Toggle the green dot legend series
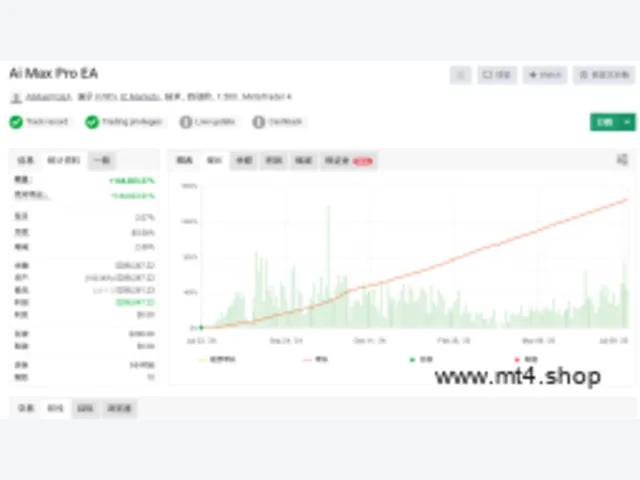 pos(421,360)
